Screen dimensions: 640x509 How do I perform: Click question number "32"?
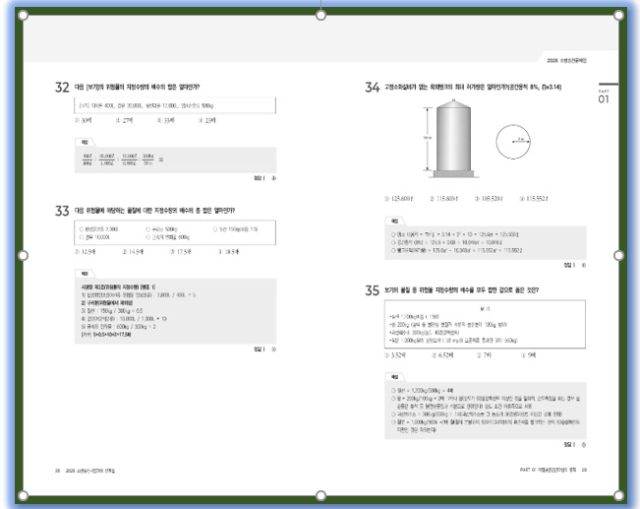(62, 87)
